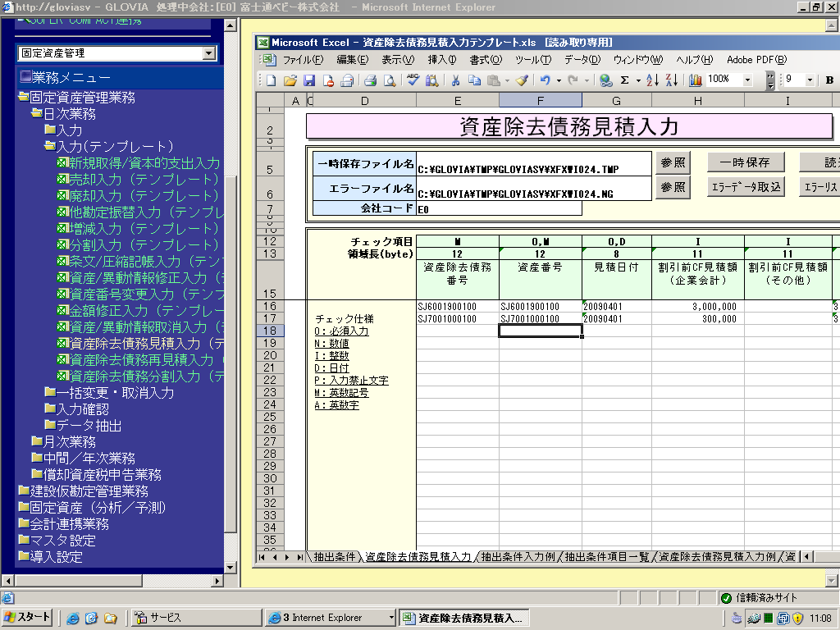Click the サービス taskbar button
The image size is (840, 630).
click(x=195, y=618)
